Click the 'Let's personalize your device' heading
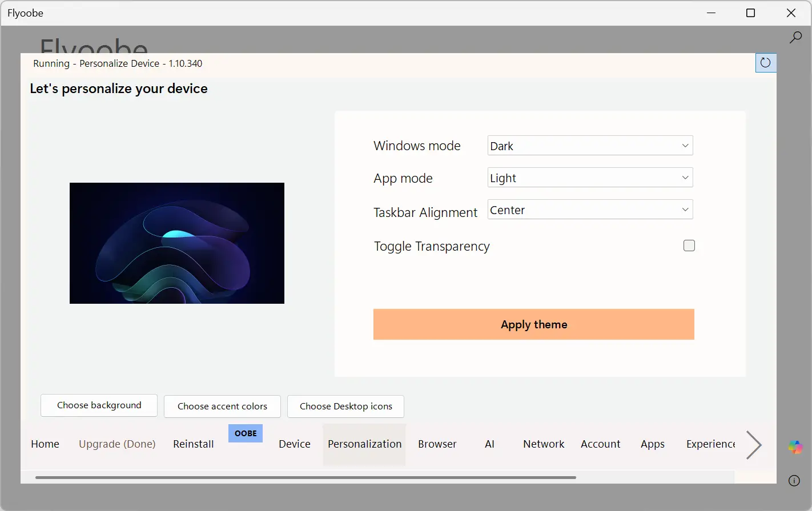The image size is (812, 511). tap(119, 88)
